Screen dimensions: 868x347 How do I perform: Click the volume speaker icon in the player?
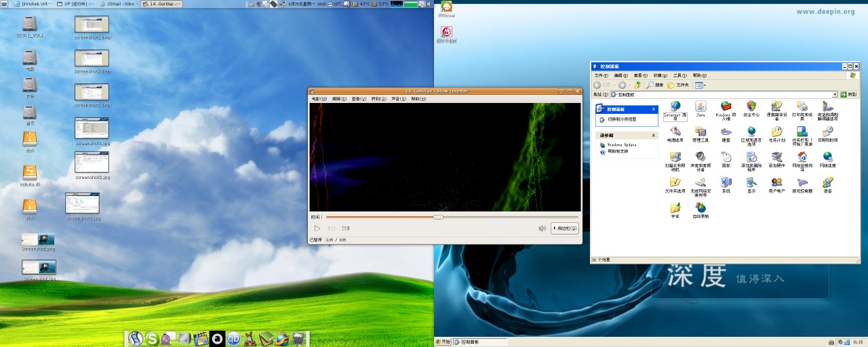(x=542, y=228)
